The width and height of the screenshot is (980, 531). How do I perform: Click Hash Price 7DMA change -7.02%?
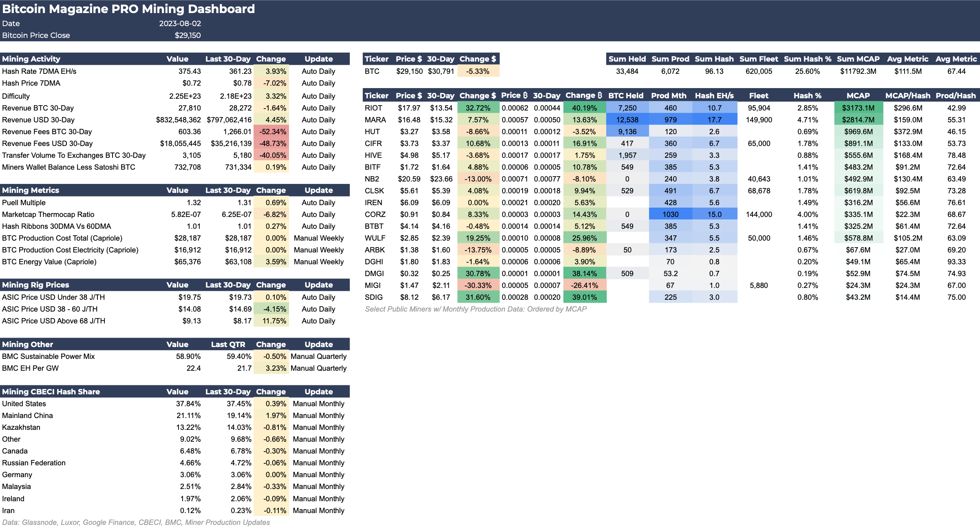tap(271, 83)
